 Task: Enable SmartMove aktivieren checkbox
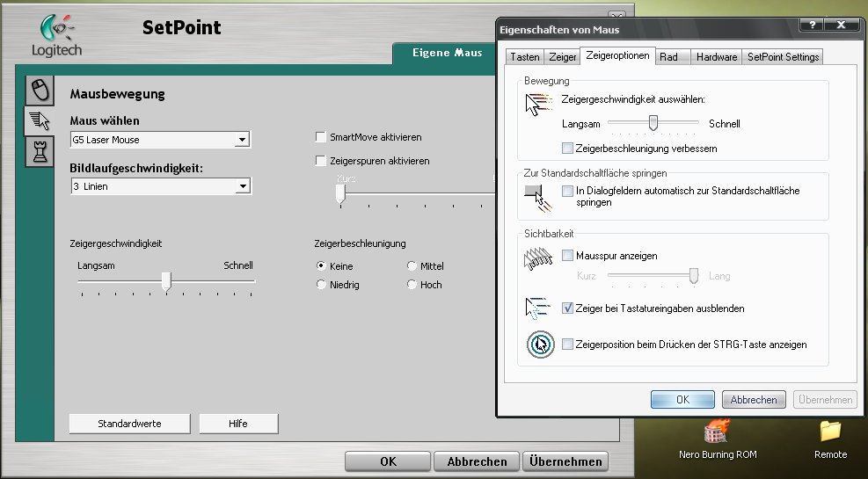[320, 137]
